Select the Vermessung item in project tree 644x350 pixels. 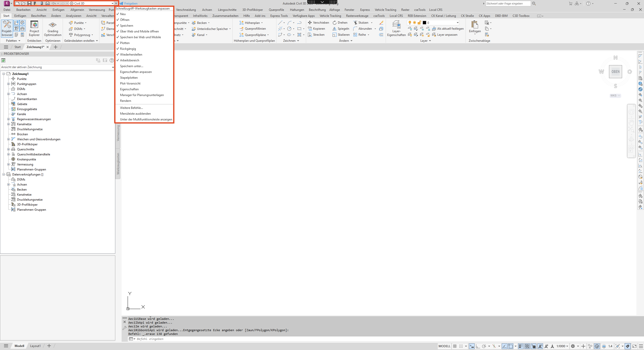click(x=25, y=164)
